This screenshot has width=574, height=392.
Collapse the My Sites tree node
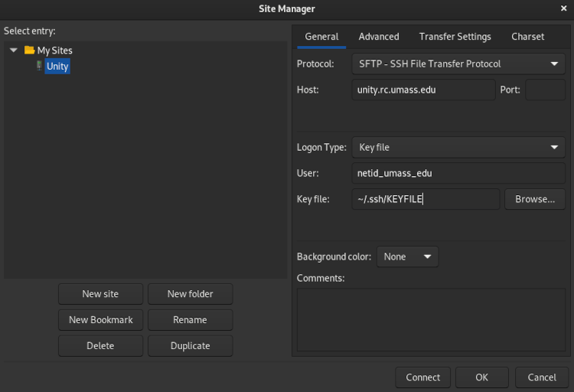[x=14, y=51]
